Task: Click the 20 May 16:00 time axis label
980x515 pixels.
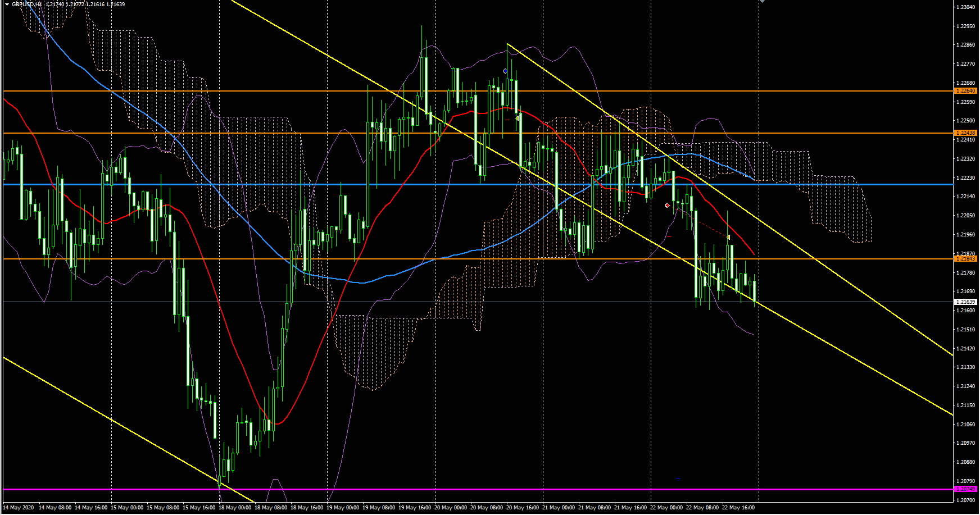Action: pyautogui.click(x=523, y=508)
